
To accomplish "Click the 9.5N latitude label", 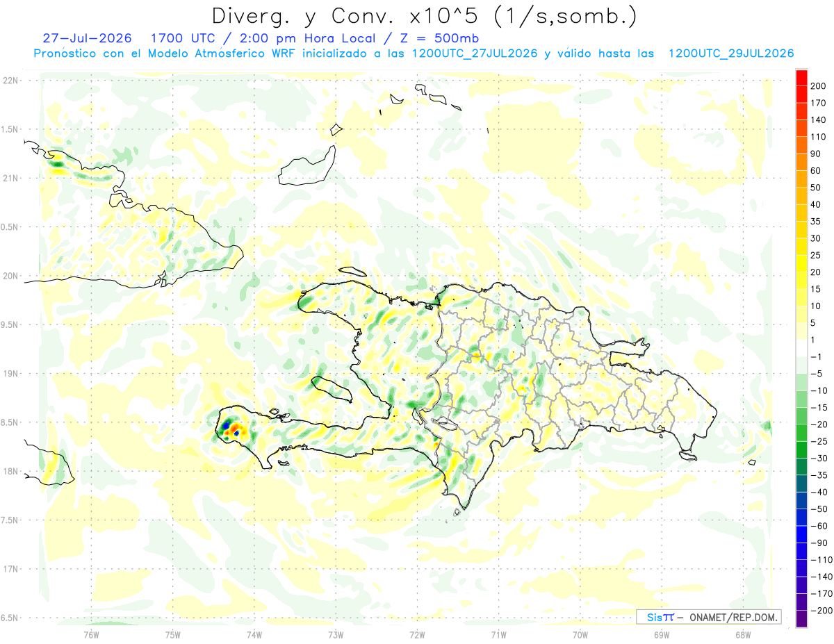I will coord(10,324).
